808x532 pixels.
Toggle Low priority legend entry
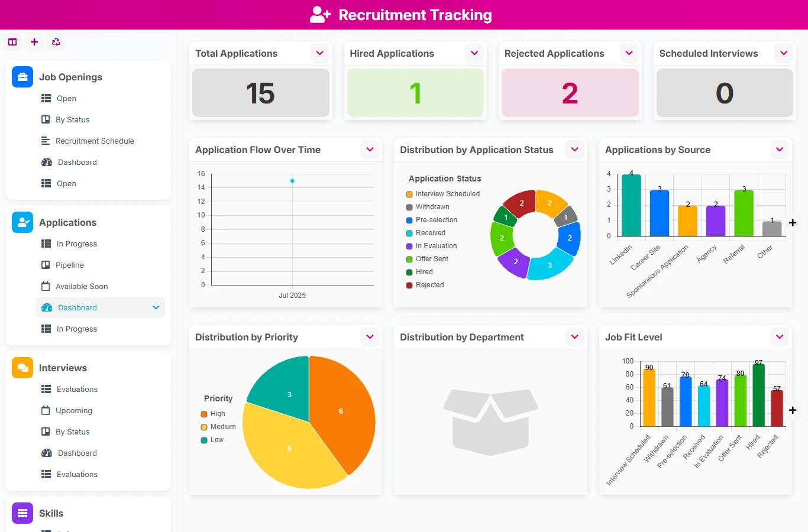[212, 440]
